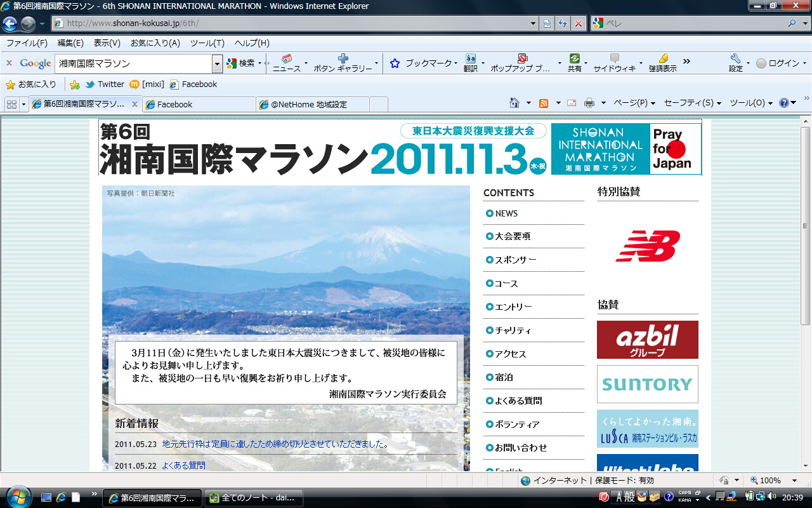
Task: Click the Refresh page icon
Action: point(563,23)
